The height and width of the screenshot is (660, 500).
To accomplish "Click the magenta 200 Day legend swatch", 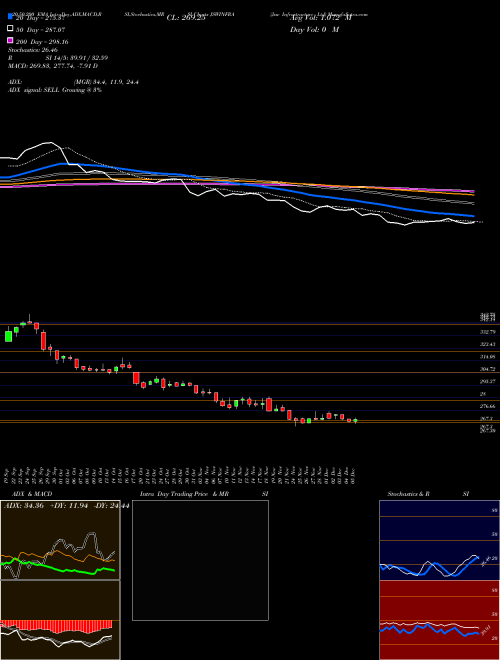I will (x=10, y=40).
